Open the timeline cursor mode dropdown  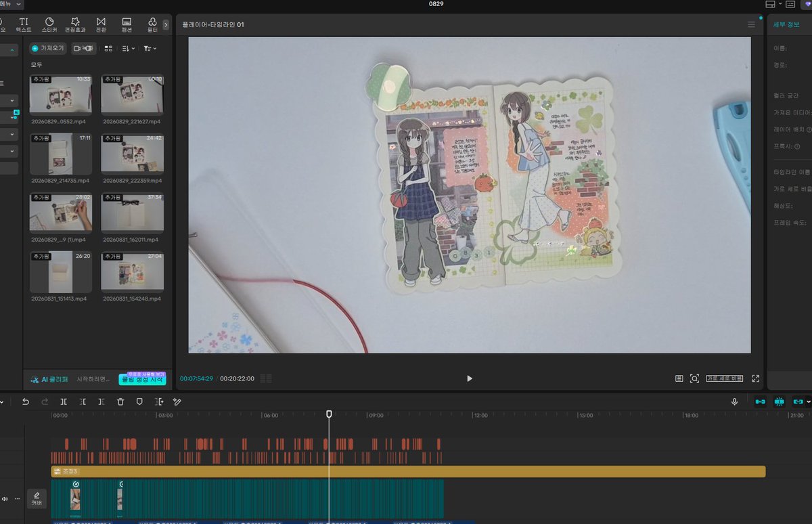click(2, 401)
